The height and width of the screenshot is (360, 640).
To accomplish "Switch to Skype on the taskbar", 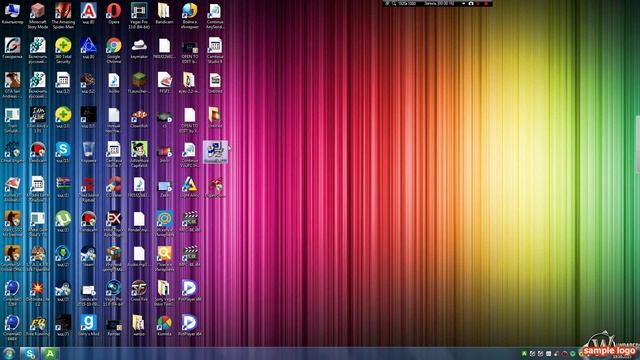I will click(29, 353).
